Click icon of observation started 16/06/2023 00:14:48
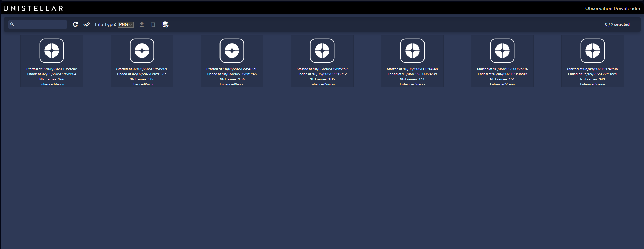Screen dimensions: 644x249 412,51
